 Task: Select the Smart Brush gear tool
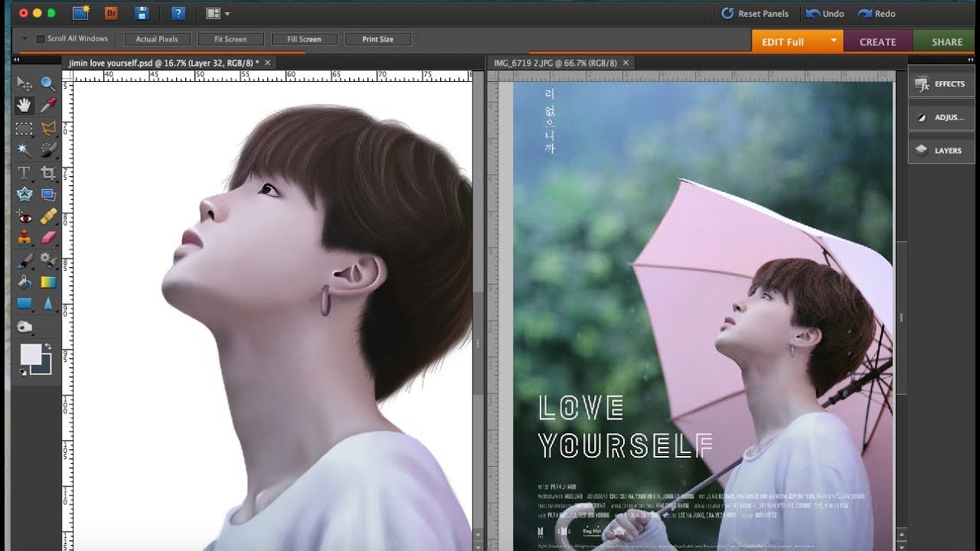click(x=48, y=260)
